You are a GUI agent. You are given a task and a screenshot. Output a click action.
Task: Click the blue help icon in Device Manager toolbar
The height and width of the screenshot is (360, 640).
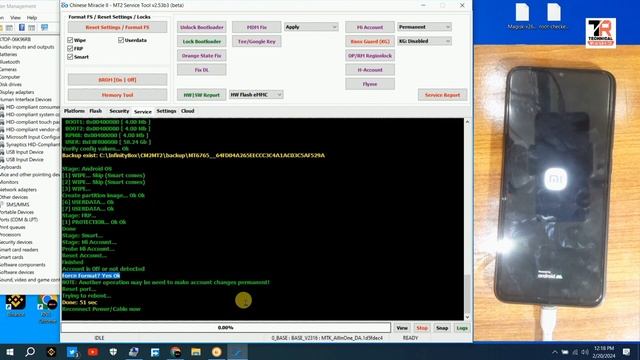pyautogui.click(x=22, y=27)
